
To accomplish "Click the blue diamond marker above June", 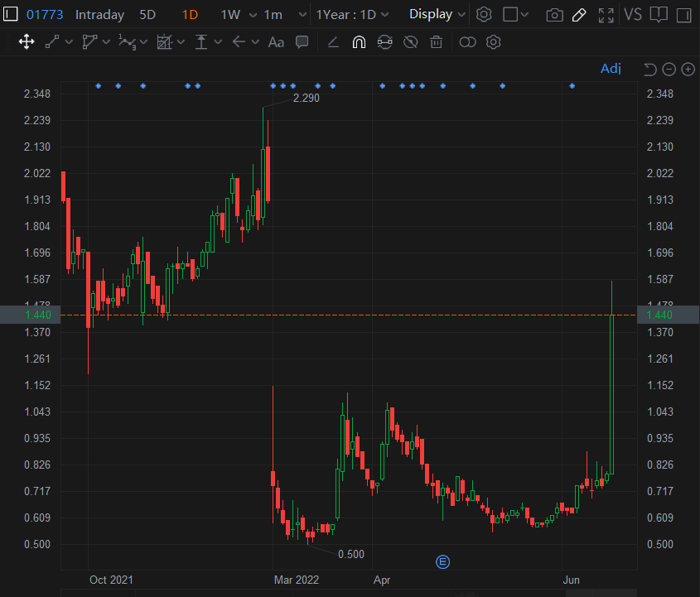I will point(572,85).
